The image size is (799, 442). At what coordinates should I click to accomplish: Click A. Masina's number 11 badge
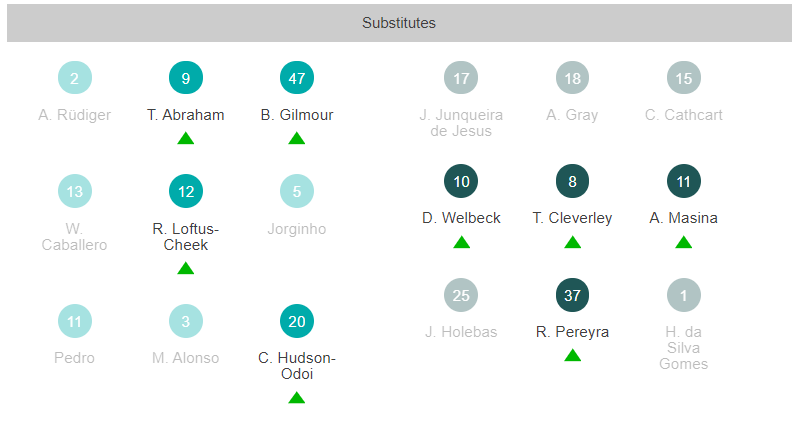(x=684, y=180)
